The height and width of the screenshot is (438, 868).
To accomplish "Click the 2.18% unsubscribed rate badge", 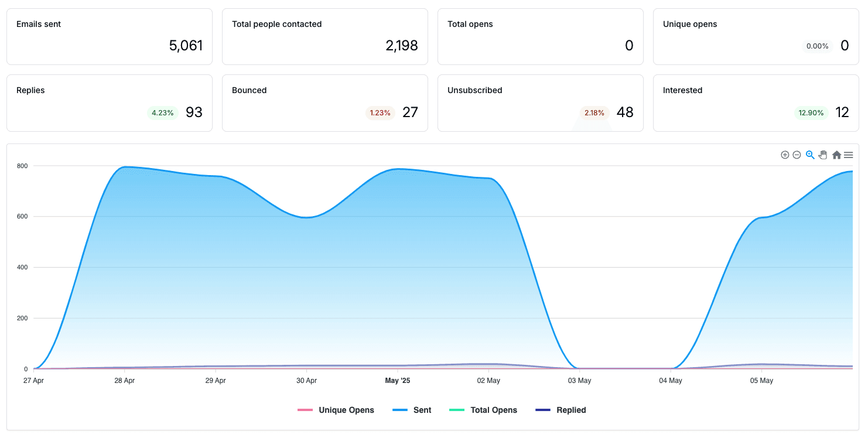I will point(594,113).
